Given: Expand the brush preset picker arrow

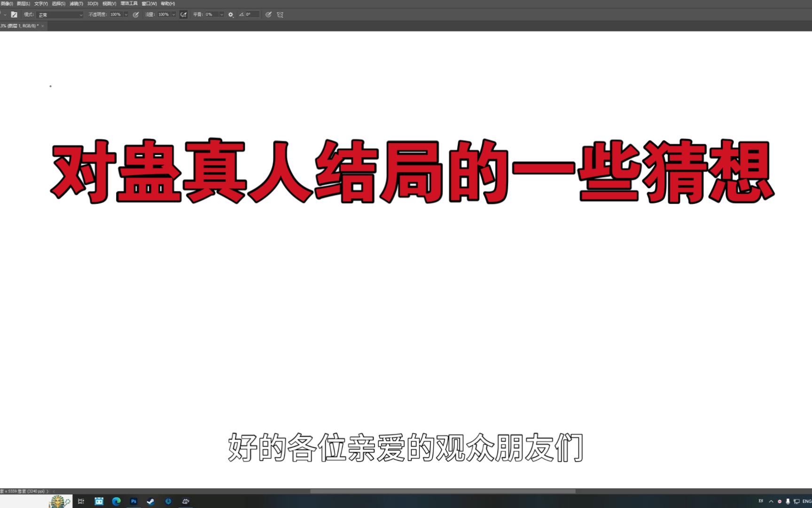Looking at the screenshot, I should pyautogui.click(x=5, y=15).
